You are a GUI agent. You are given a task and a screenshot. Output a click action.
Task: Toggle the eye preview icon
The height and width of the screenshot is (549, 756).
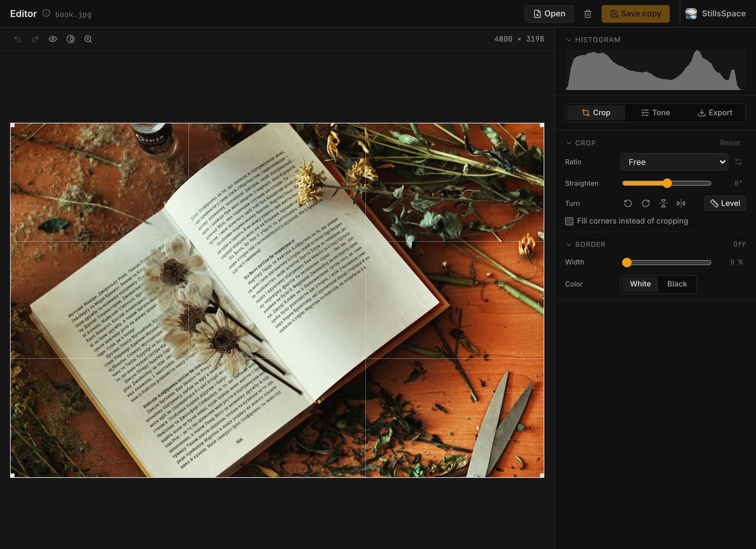pyautogui.click(x=53, y=39)
